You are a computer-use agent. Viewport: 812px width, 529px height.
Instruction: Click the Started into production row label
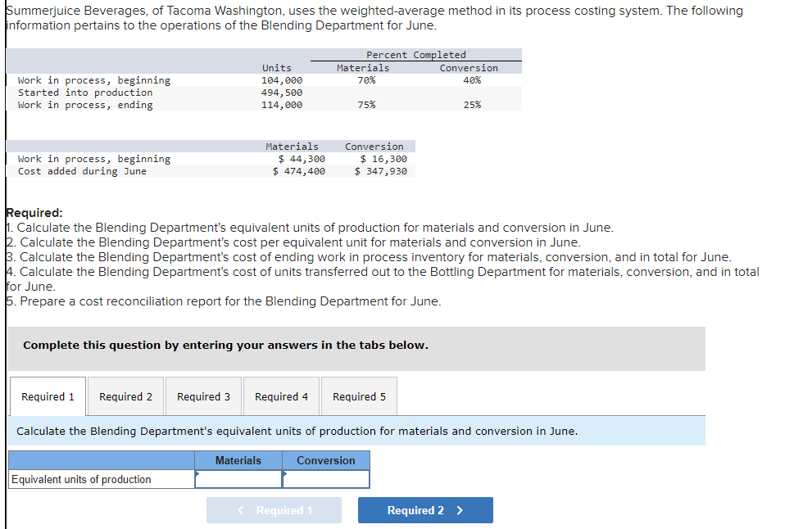85,93
